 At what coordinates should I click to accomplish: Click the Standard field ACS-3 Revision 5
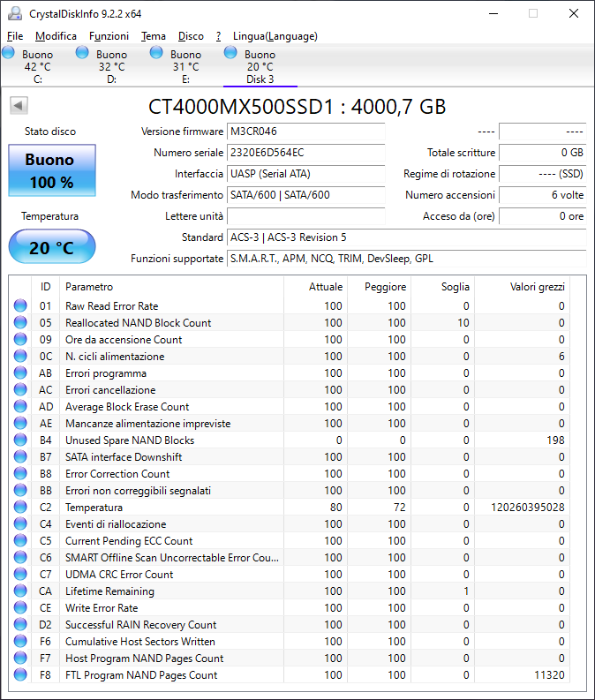(x=407, y=237)
